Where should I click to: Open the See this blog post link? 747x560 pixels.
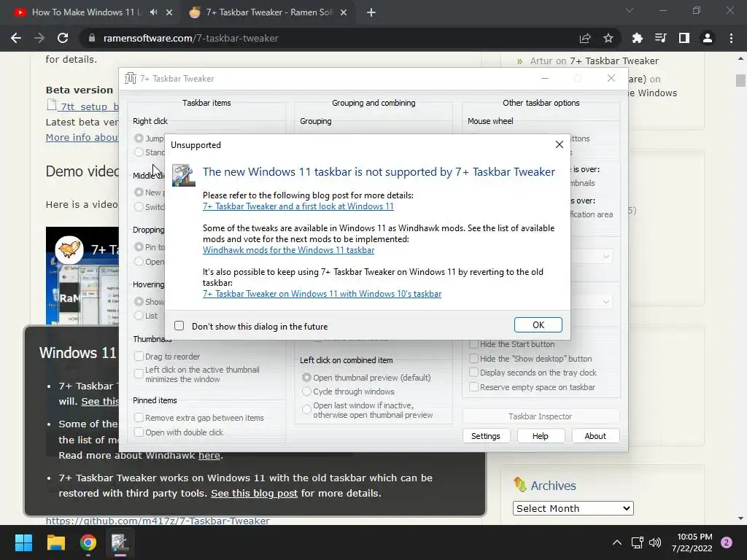click(254, 494)
